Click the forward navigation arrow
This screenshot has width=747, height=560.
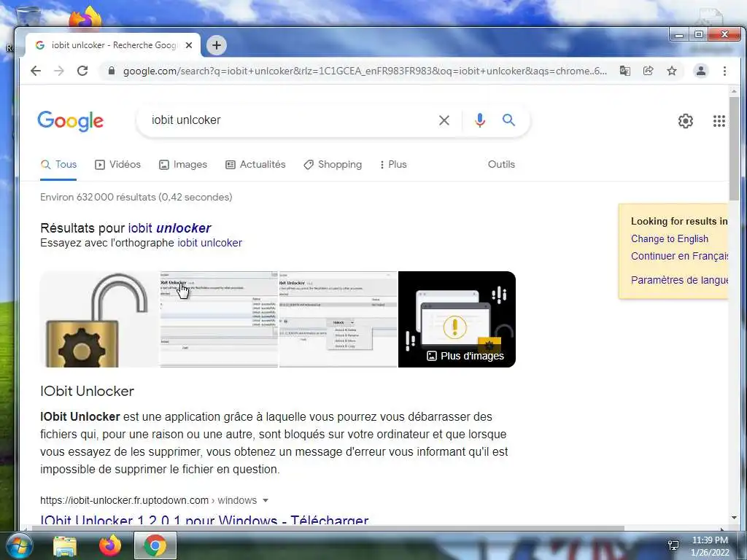(58, 71)
